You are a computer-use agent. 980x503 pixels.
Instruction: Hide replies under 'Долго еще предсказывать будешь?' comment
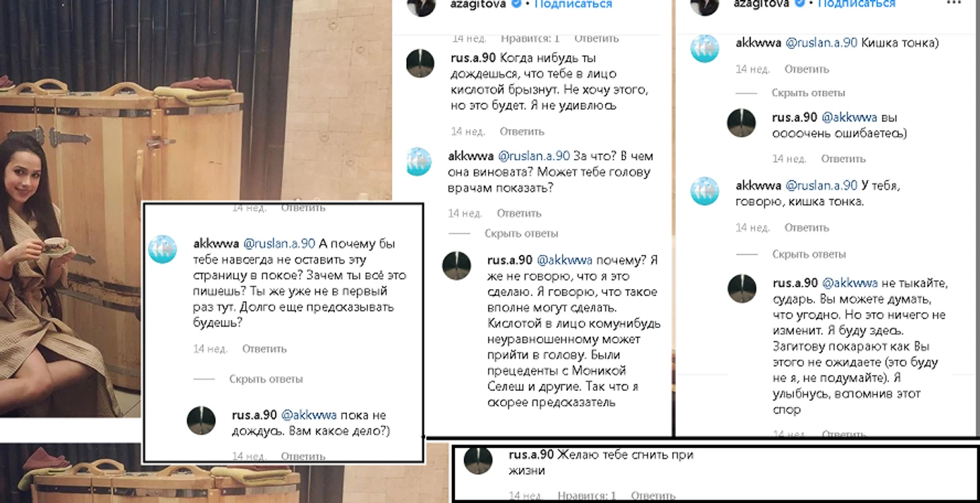266,379
